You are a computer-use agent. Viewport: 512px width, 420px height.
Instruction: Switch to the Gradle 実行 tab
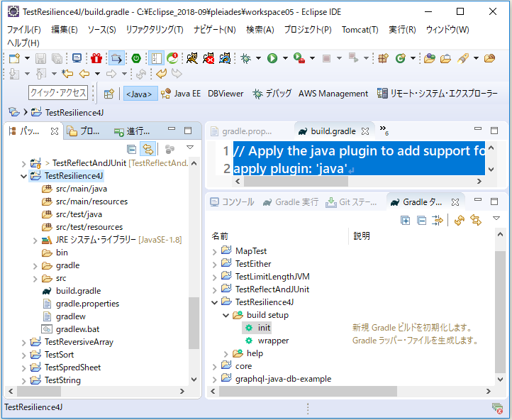point(291,202)
